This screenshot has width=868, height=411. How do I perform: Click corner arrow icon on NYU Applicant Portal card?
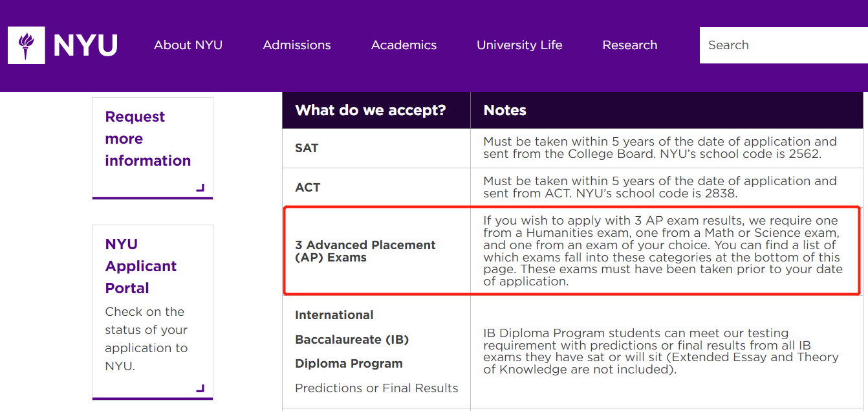point(201,388)
